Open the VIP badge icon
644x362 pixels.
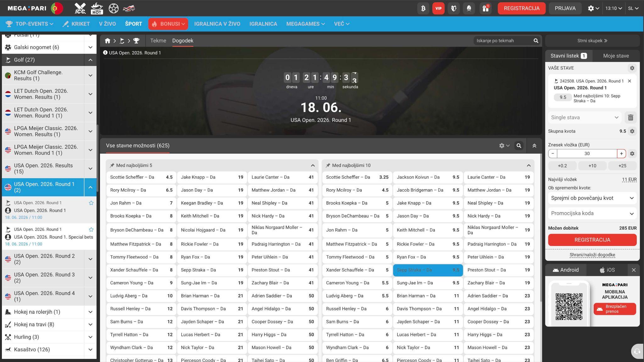pyautogui.click(x=438, y=8)
